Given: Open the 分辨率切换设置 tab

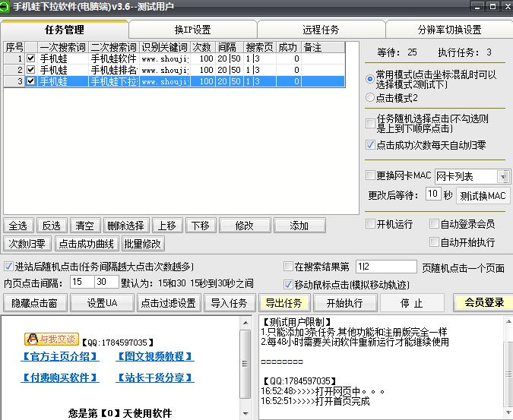Looking at the screenshot, I should coord(448,30).
